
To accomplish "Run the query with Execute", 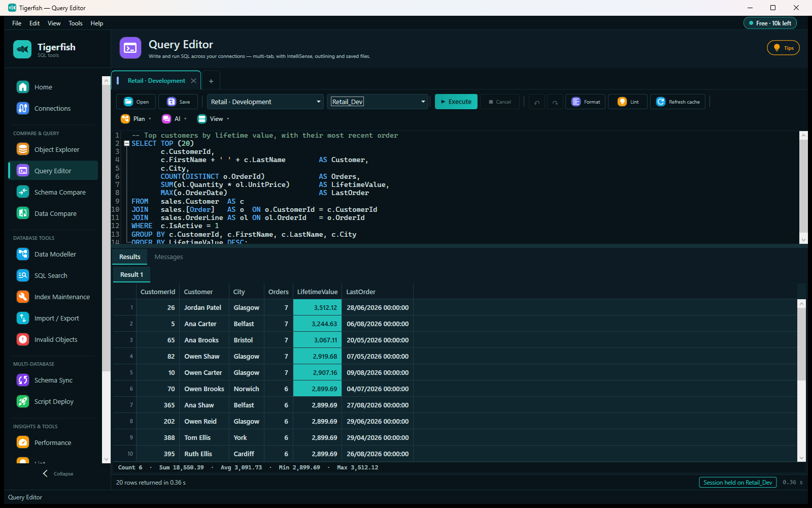I will 456,102.
